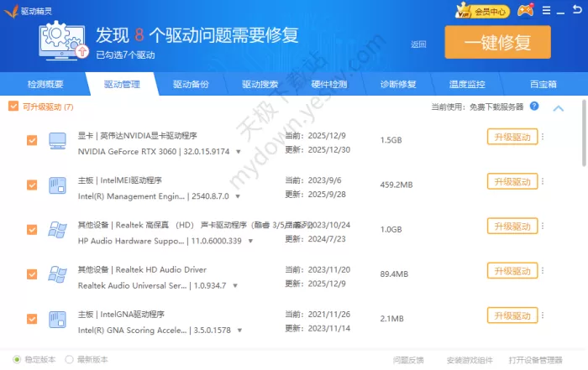Image resolution: width=588 pixels, height=370 pixels.
Task: Click 升级驱动 for IntelGNA driver
Action: [512, 315]
